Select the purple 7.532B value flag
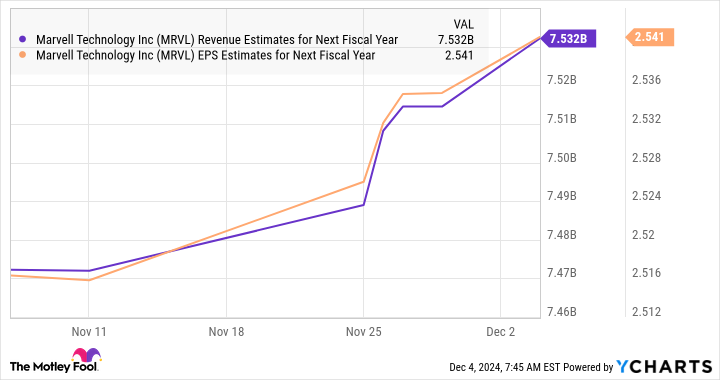Viewport: 720px width, 380px height. [568, 39]
